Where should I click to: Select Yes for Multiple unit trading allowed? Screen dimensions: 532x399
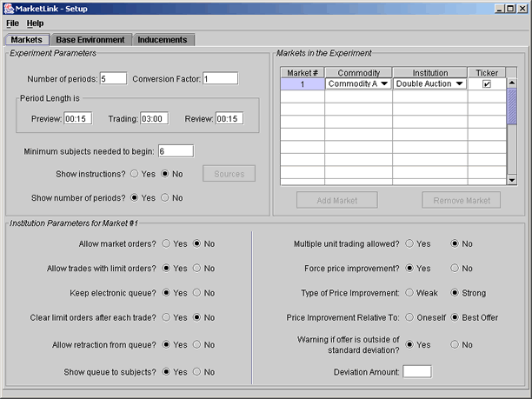(x=409, y=243)
